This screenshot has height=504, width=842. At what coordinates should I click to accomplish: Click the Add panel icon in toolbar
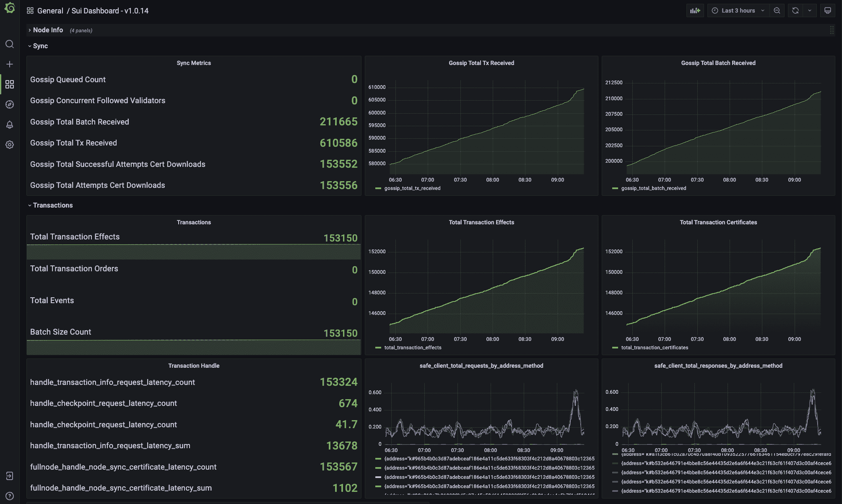(695, 10)
